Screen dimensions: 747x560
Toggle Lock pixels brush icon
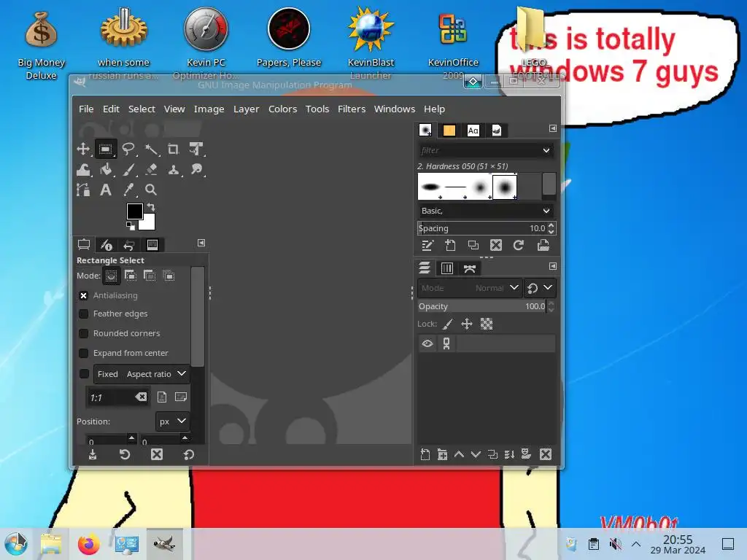[447, 324]
